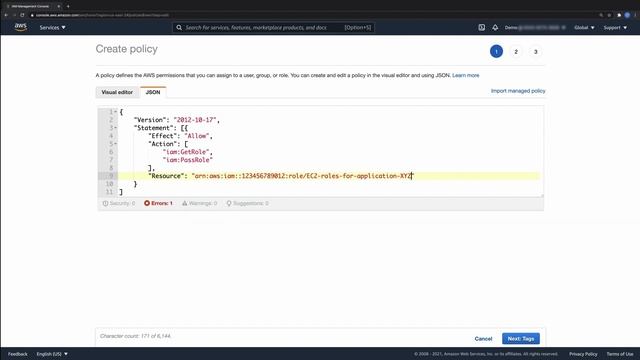
Task: Collapse the fold arrow on line 1
Action: [x=116, y=111]
